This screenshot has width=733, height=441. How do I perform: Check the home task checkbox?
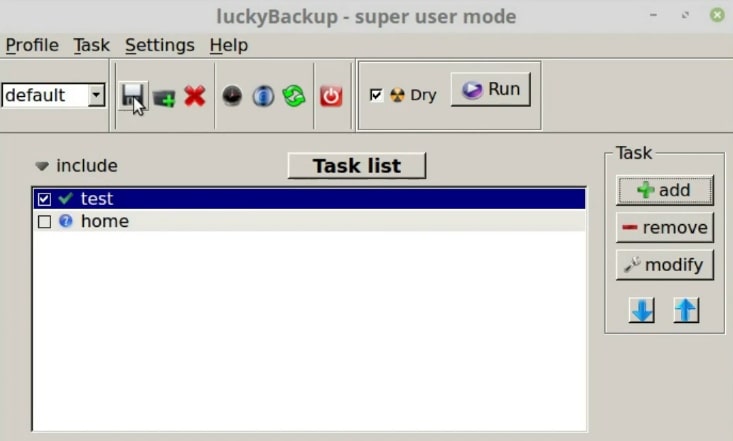[44, 222]
